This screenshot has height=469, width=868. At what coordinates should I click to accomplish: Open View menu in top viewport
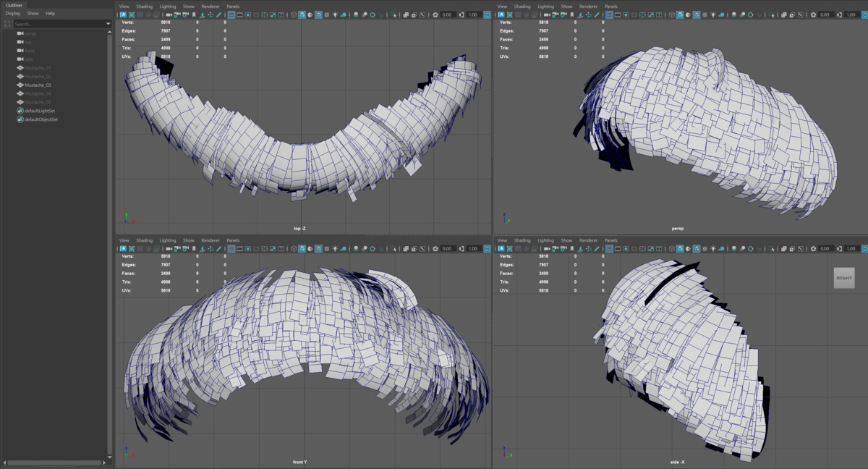(124, 6)
